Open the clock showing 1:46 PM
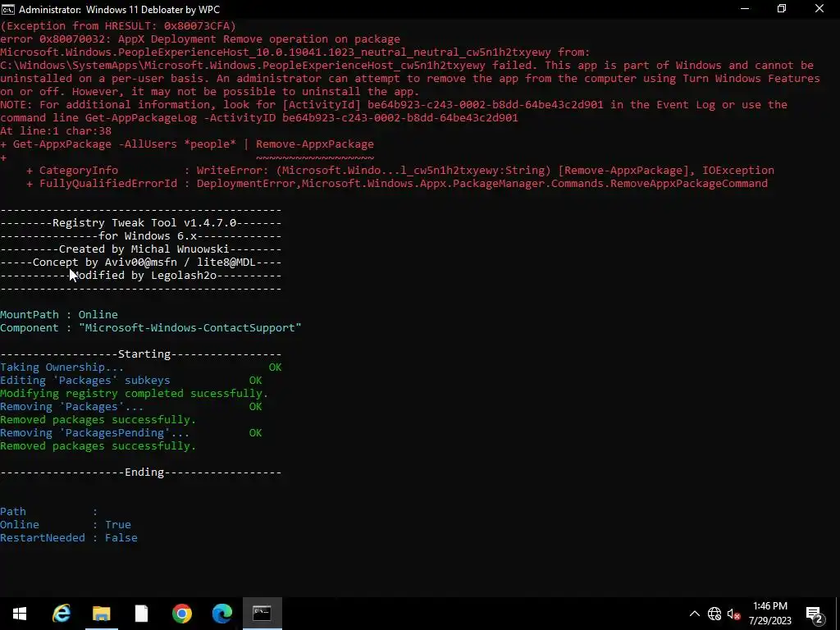The height and width of the screenshot is (630, 840). point(769,614)
